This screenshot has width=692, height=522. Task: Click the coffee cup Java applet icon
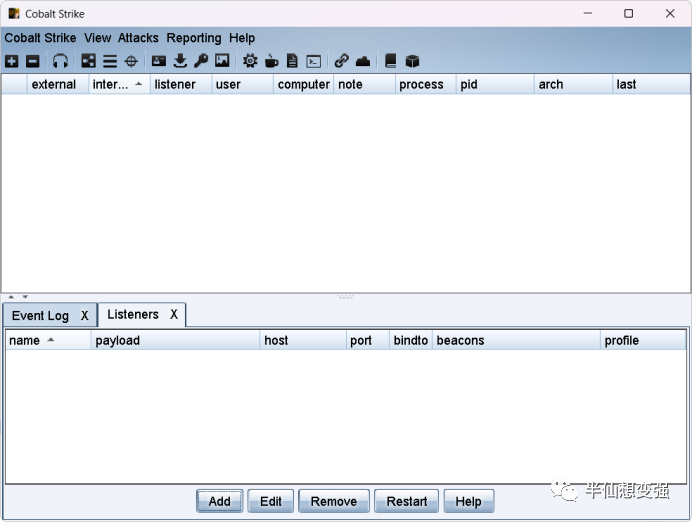[x=271, y=61]
